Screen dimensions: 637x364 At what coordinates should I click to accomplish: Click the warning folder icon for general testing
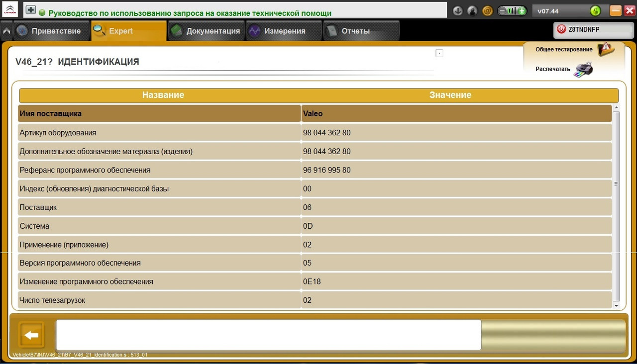tap(605, 49)
